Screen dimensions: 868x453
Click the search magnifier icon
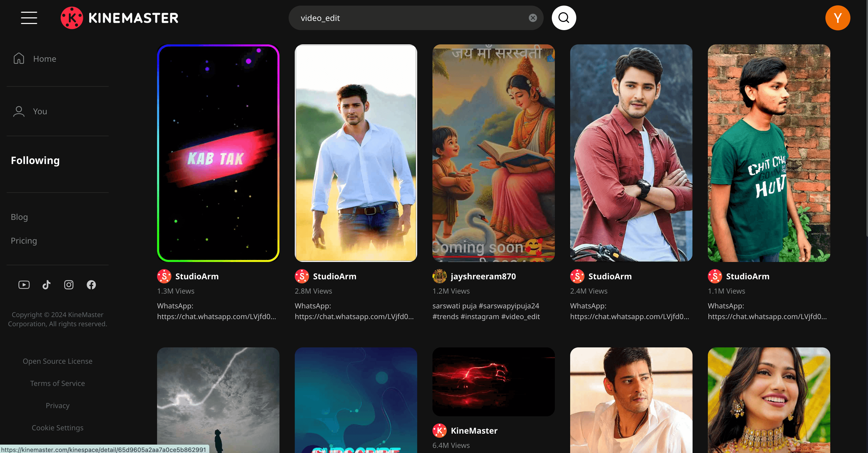[562, 18]
